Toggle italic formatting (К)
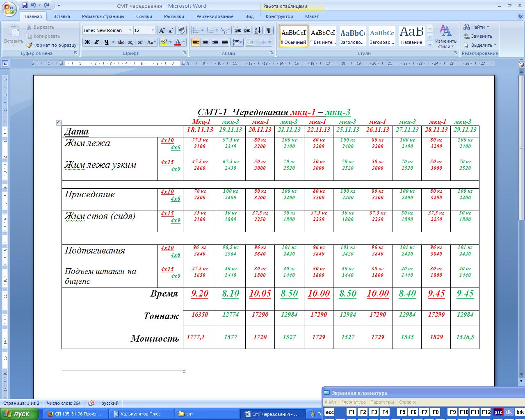 tap(97, 42)
